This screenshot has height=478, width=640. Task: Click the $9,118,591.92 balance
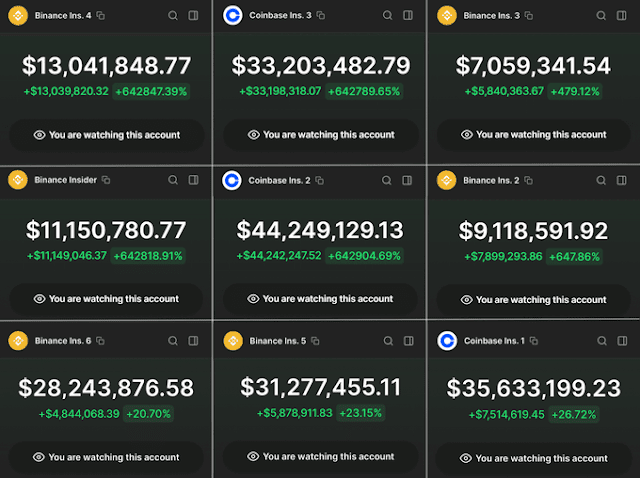coord(533,231)
